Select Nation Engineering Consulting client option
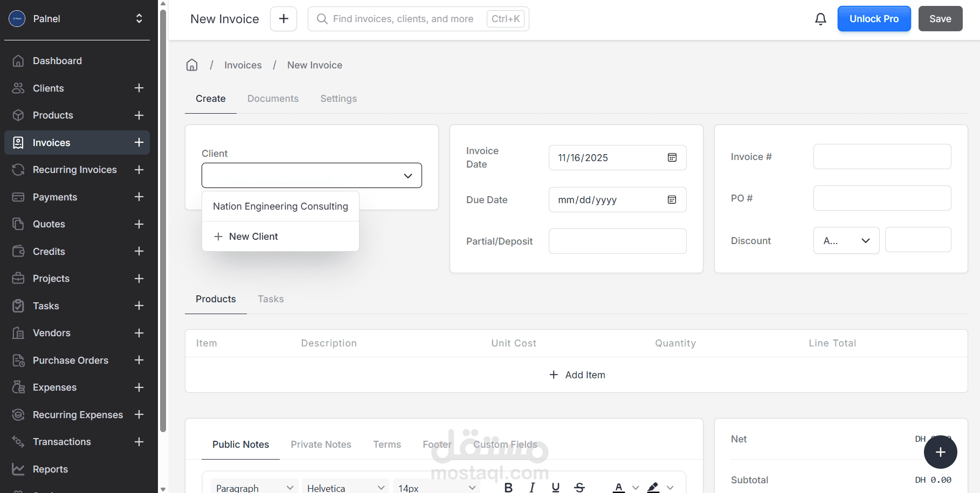This screenshot has height=493, width=980. (280, 206)
